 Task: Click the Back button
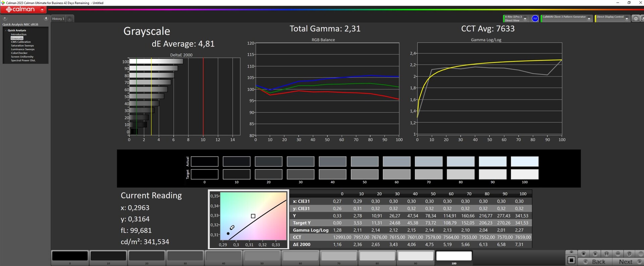tap(598, 262)
